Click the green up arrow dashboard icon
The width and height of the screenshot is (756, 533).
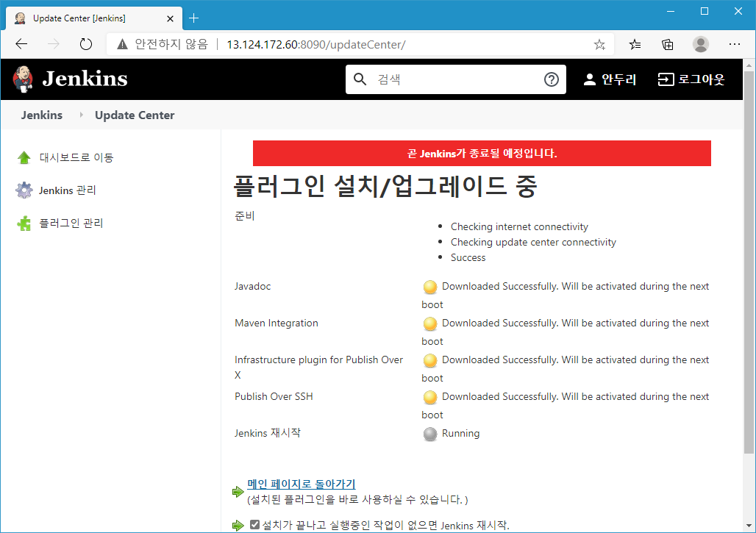(24, 157)
